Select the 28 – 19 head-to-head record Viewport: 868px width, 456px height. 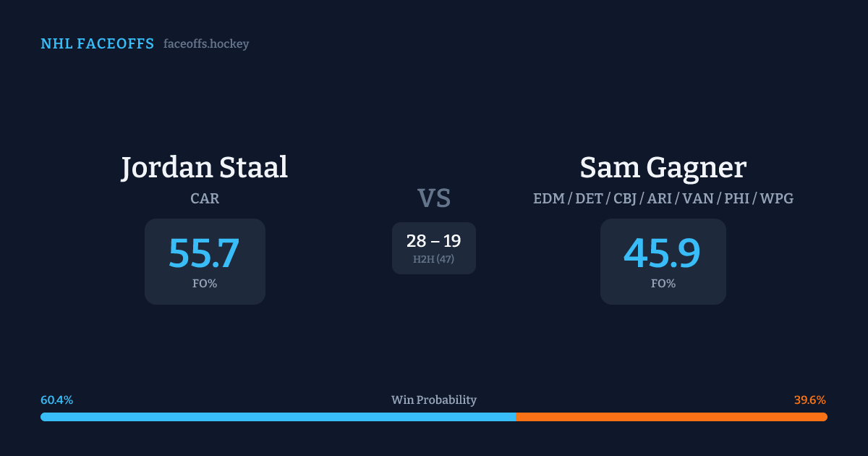click(x=433, y=242)
